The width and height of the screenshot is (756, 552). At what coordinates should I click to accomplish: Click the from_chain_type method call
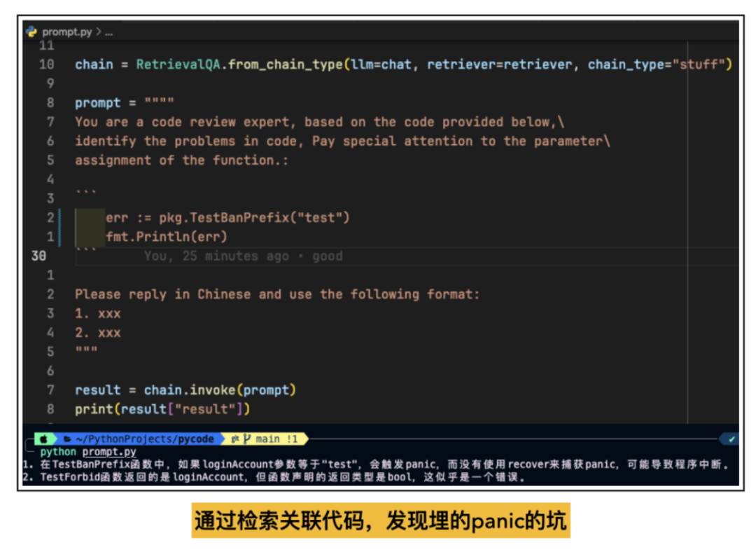[285, 64]
